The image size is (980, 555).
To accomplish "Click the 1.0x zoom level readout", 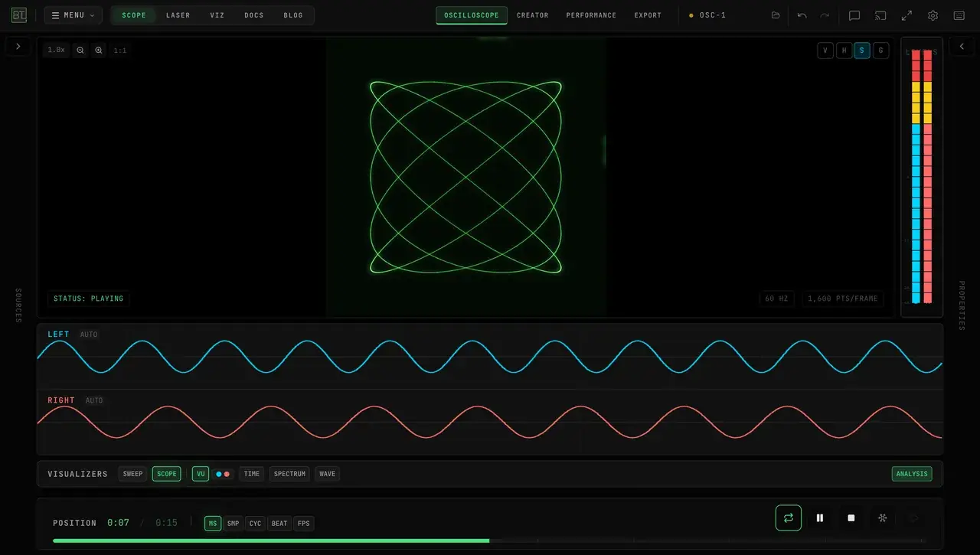I will (56, 50).
